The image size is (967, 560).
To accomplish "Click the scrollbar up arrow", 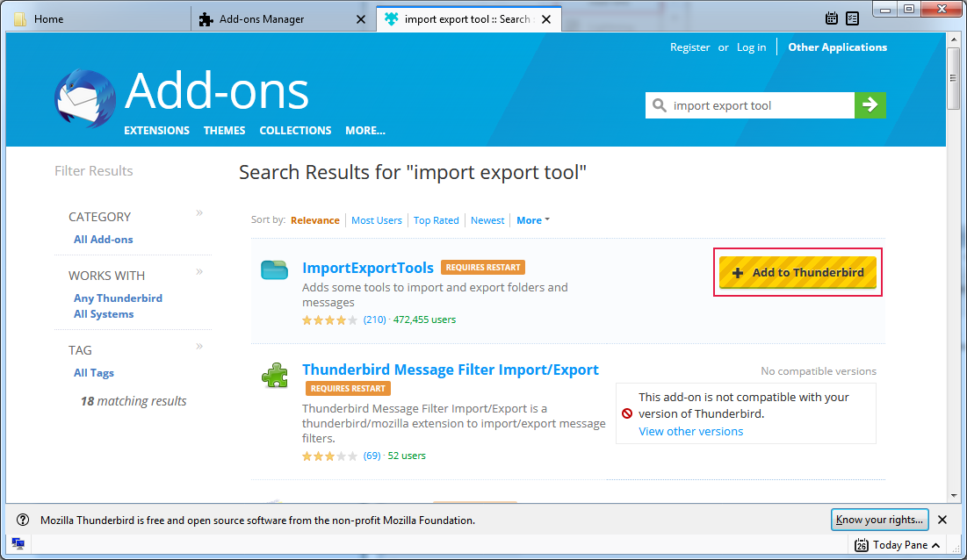I will [x=954, y=39].
